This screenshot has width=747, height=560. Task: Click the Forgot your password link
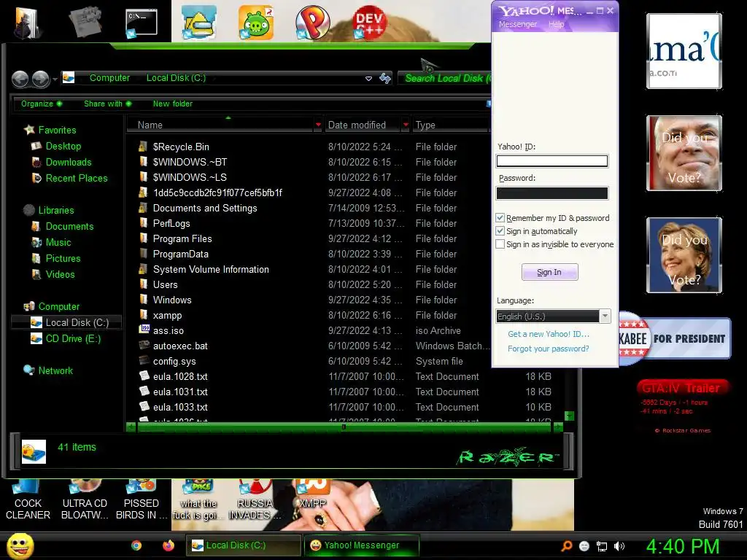click(549, 349)
